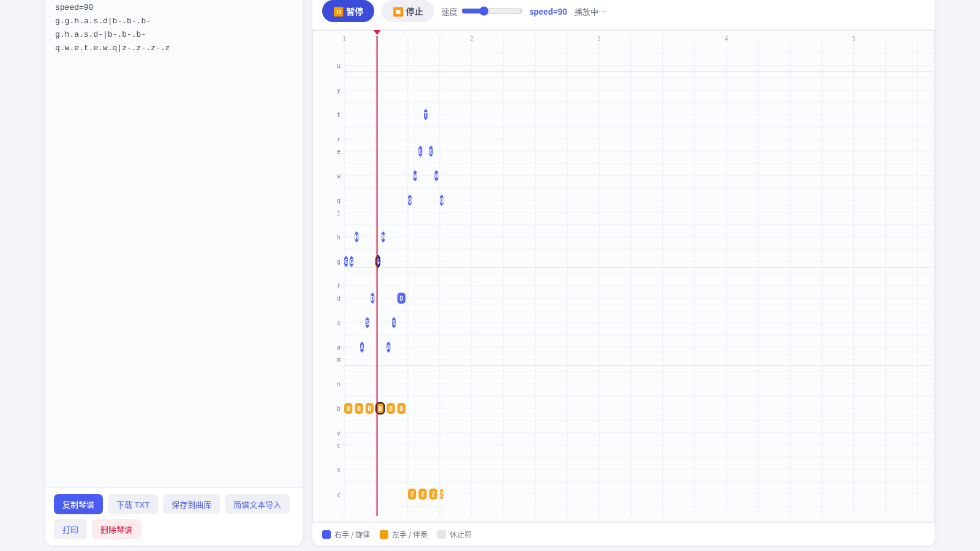Click the first orange B note
Image resolution: width=980 pixels, height=551 pixels.
[x=348, y=408]
